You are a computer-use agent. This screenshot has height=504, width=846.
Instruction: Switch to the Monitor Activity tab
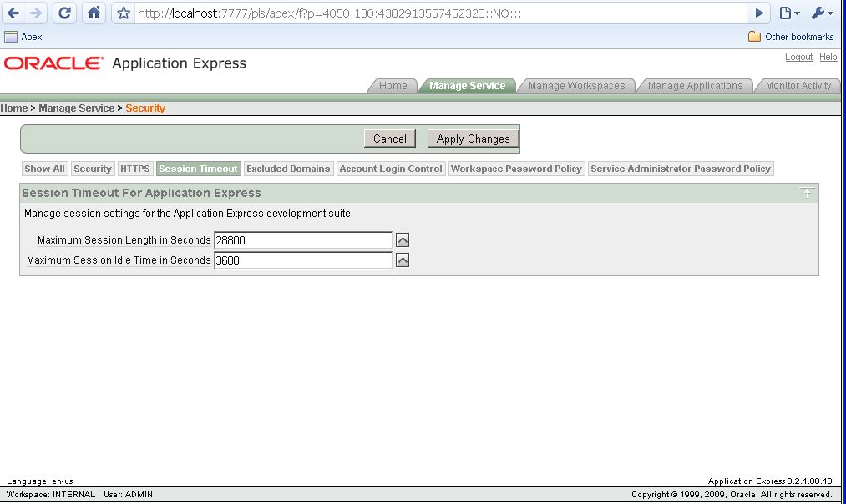point(798,85)
